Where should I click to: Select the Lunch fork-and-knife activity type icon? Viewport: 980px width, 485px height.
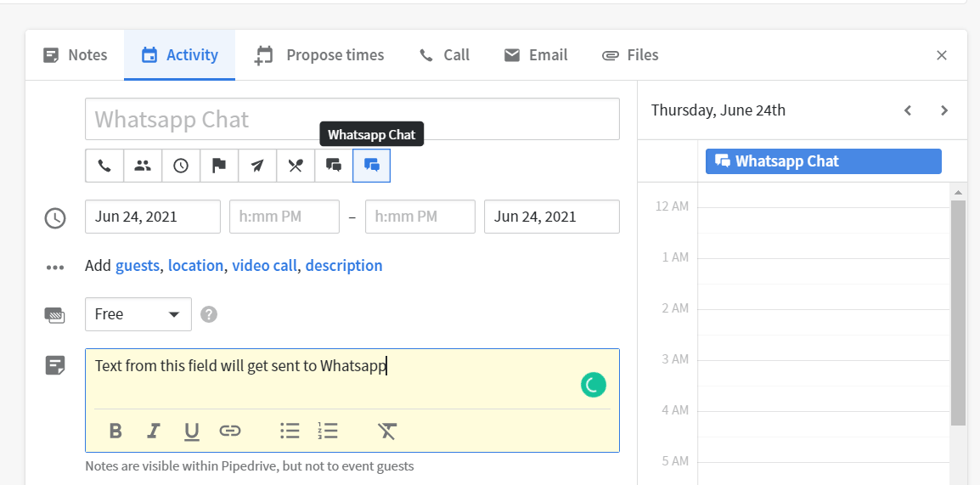[296, 166]
